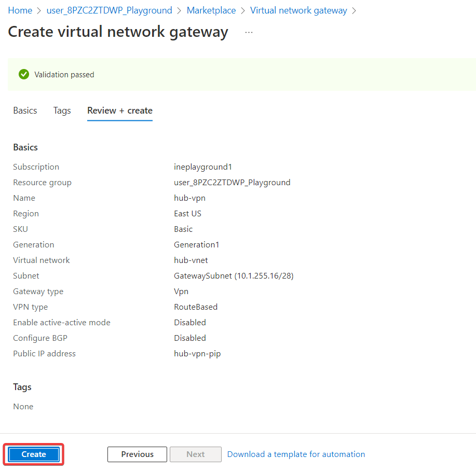Click the Validation passed banner text

[64, 75]
